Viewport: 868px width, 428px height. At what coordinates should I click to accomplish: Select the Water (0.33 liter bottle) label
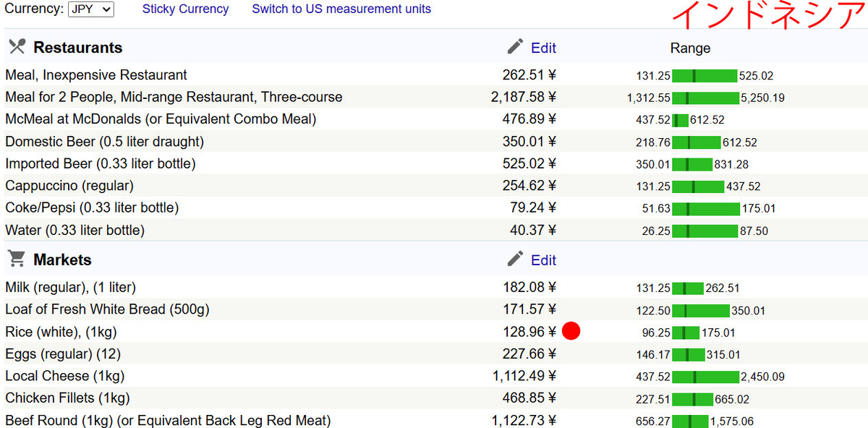[x=75, y=231]
